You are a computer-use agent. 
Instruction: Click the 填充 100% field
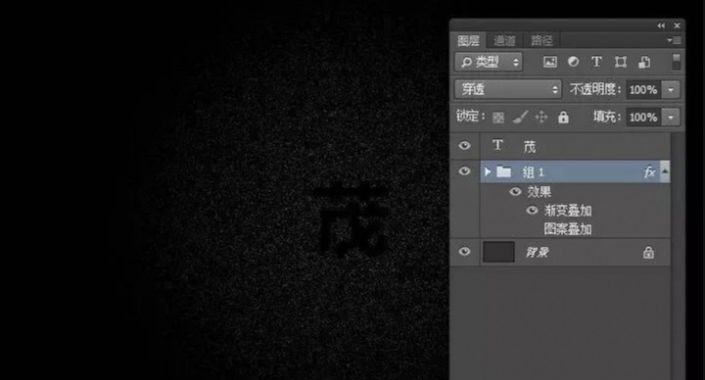(643, 117)
